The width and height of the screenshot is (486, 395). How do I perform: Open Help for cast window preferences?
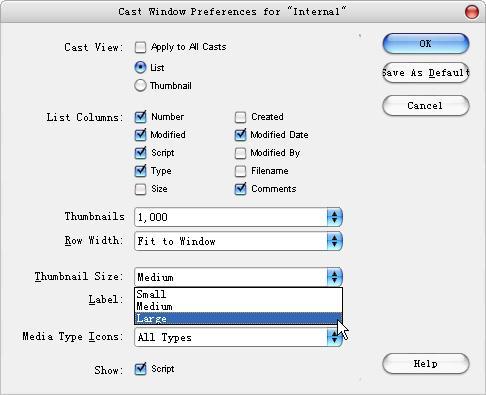pyautogui.click(x=426, y=364)
